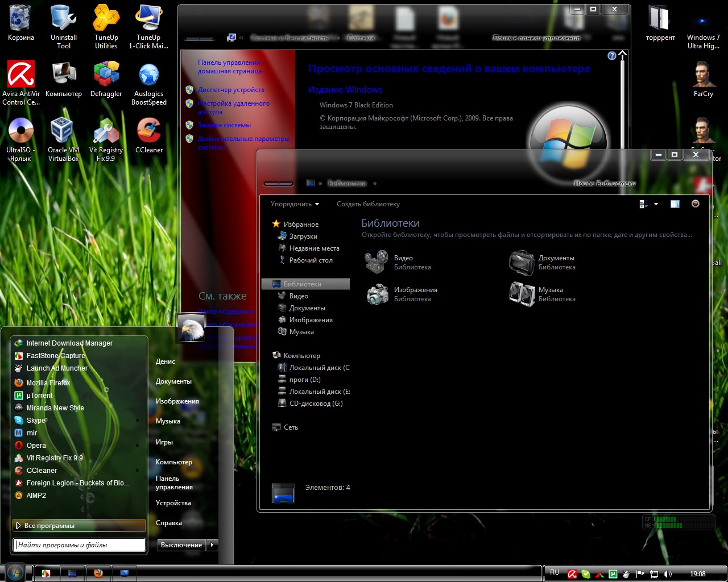Screen dimensions: 728x582
Task: Click the Start orb button
Action: 15,572
